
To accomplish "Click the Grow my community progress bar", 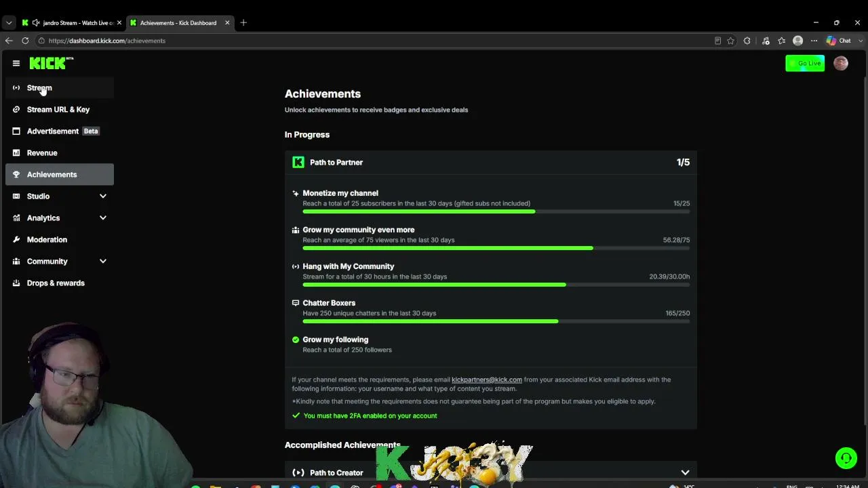I will [x=496, y=248].
